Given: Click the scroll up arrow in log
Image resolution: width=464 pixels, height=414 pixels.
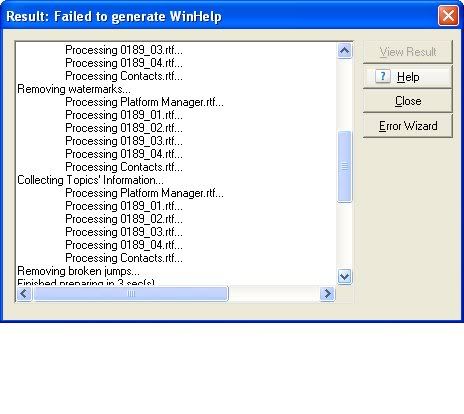Looking at the screenshot, I should pyautogui.click(x=344, y=51).
